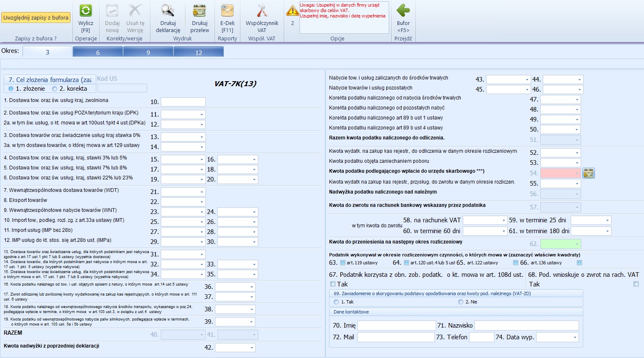Open the Współczynnik VAT tool icon

(x=262, y=10)
